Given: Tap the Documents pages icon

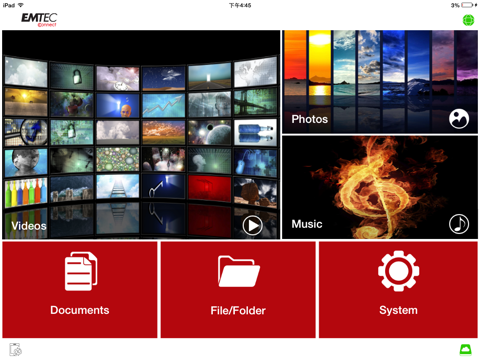Looking at the screenshot, I should click(x=81, y=271).
